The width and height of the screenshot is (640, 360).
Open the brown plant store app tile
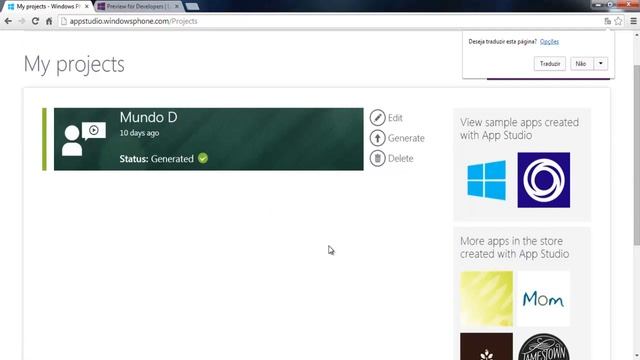click(486, 347)
